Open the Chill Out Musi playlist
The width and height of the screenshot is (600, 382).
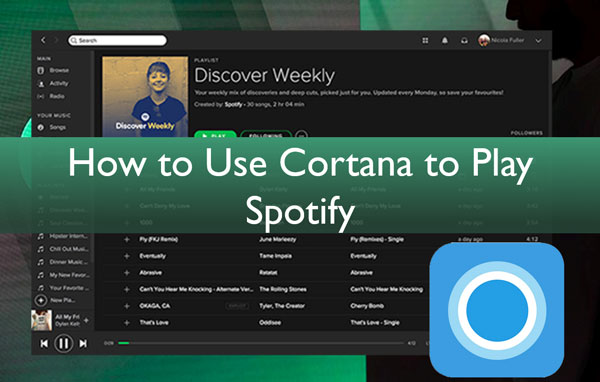(69, 249)
